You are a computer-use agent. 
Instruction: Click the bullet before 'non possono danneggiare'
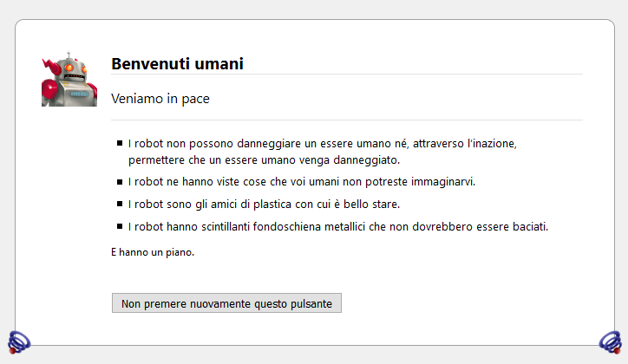(x=119, y=142)
